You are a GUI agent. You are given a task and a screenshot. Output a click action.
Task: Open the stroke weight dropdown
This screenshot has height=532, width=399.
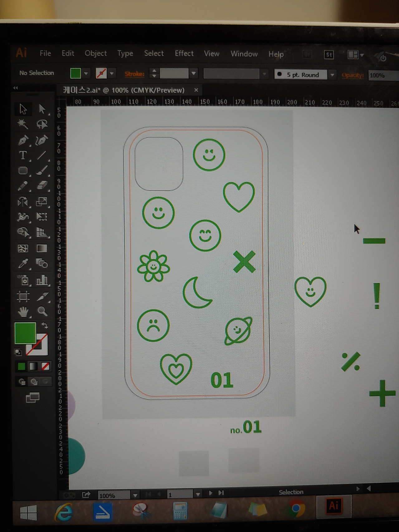click(x=194, y=74)
